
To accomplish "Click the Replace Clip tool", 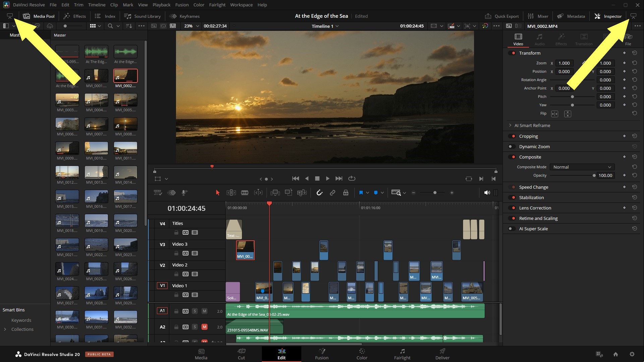I will [302, 193].
